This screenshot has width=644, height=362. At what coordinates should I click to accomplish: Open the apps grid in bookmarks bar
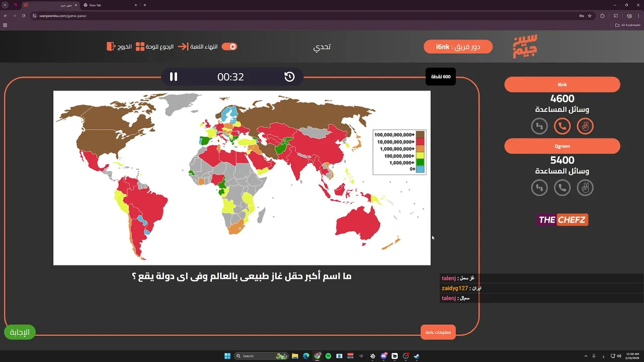(5, 25)
